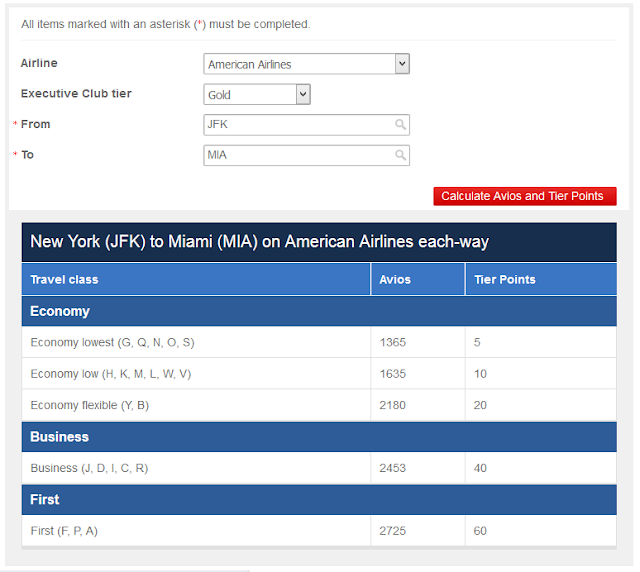Click the To field label

click(27, 155)
